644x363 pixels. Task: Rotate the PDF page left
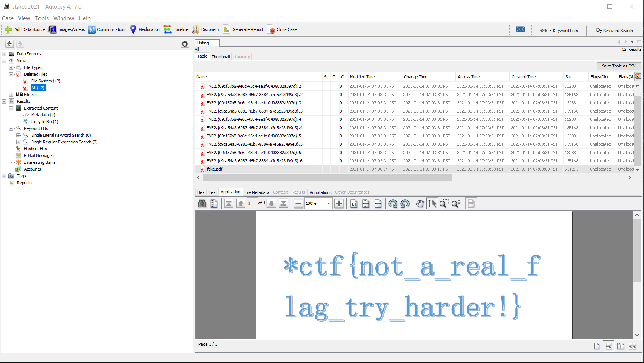tap(393, 204)
